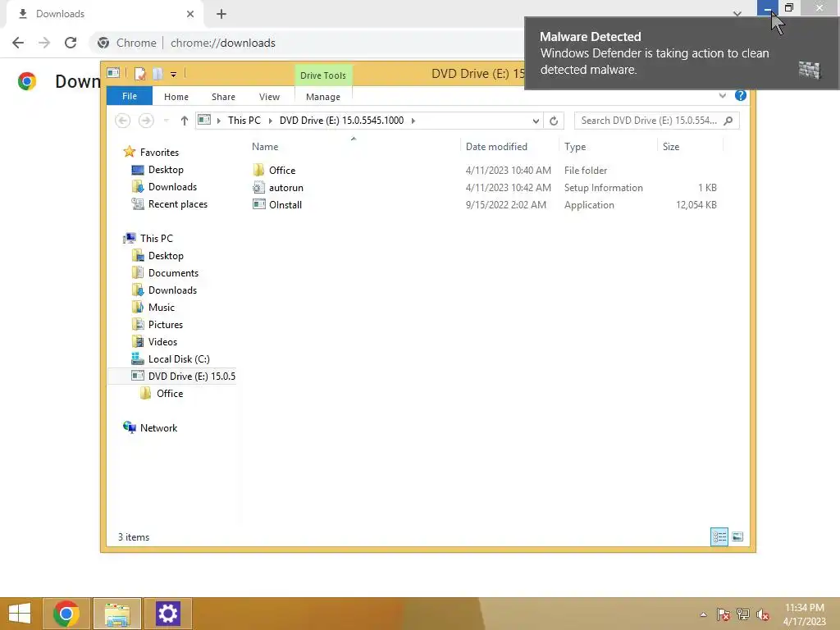The height and width of the screenshot is (630, 840).
Task: Select Network in navigation pane
Action: pos(158,427)
